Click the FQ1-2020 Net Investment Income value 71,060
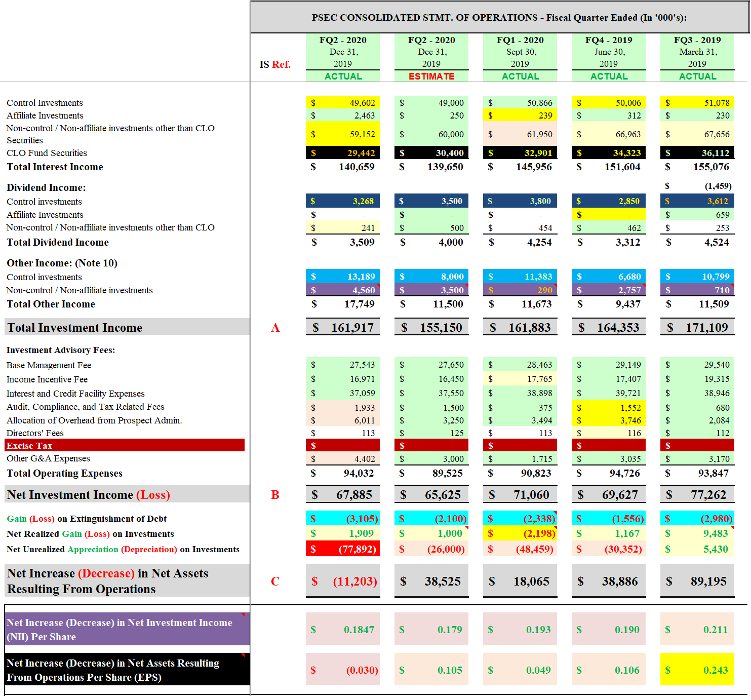Image resolution: width=751 pixels, height=700 pixels. click(531, 495)
